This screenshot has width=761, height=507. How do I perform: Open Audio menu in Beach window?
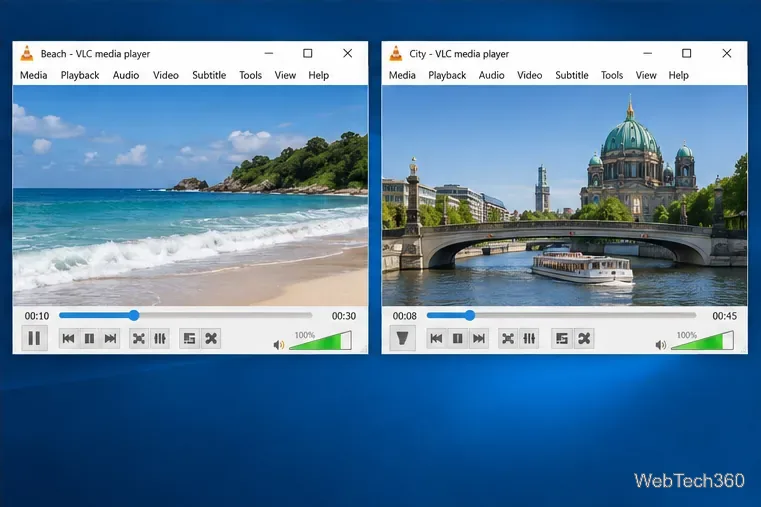pyautogui.click(x=126, y=75)
